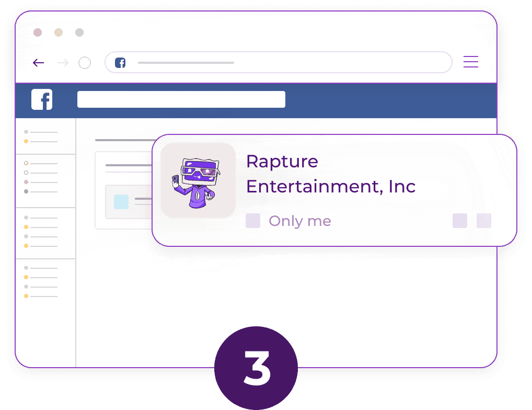Click the Facebook favicon in address bar

[120, 63]
